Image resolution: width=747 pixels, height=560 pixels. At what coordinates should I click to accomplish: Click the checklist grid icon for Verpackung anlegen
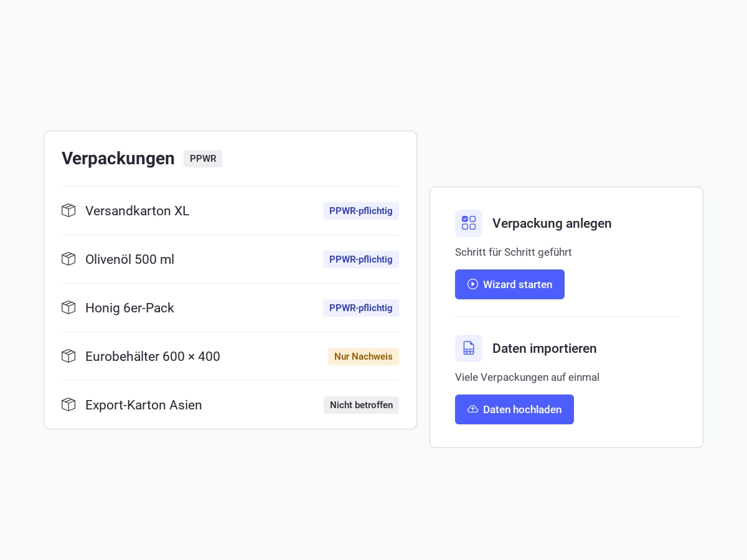tap(469, 223)
